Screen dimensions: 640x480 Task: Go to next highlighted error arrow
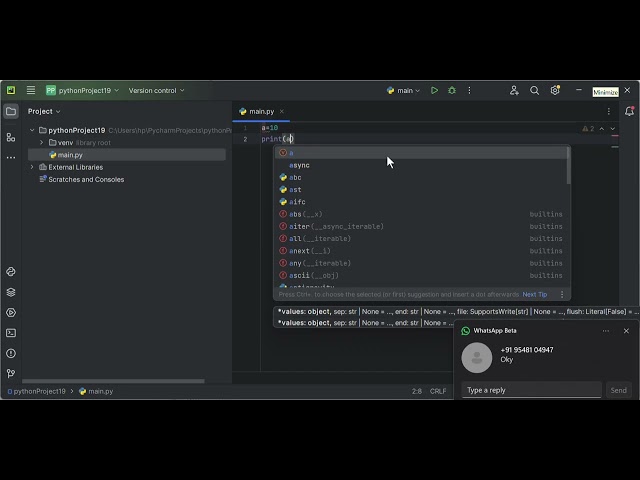click(x=613, y=129)
